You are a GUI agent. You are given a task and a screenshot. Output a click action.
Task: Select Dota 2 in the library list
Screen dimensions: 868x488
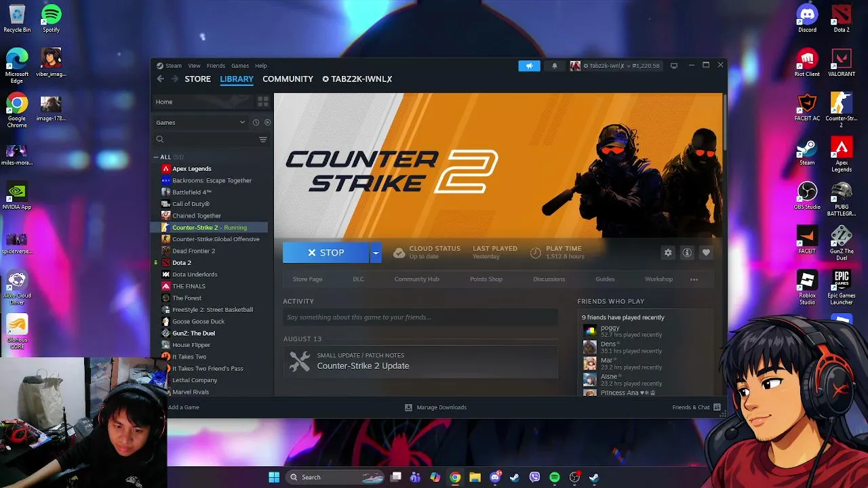pos(181,263)
